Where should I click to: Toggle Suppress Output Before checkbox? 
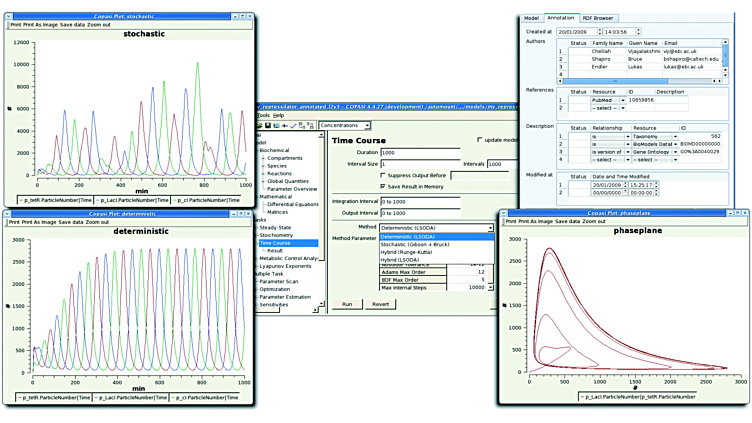tap(384, 175)
